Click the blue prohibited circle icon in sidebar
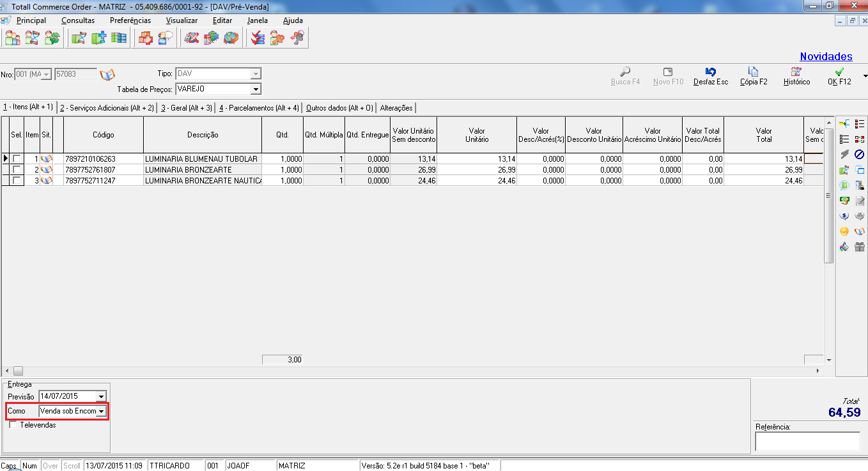This screenshot has width=868, height=471. (x=859, y=154)
